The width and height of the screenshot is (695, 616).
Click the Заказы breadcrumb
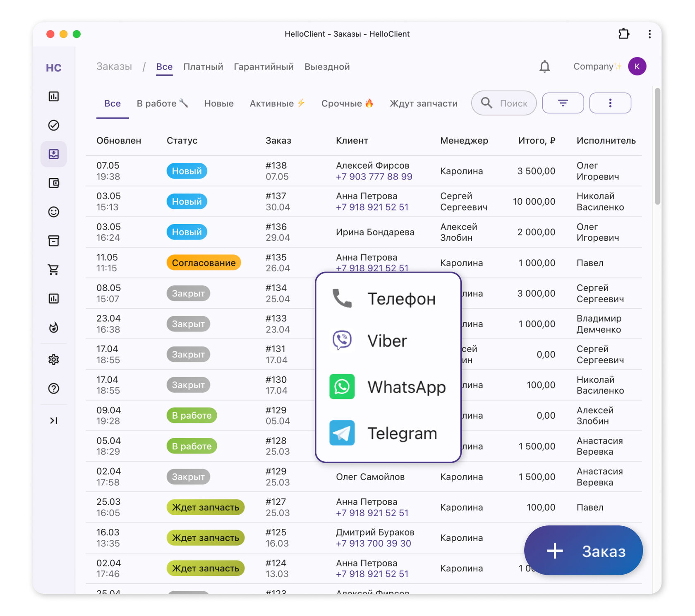click(x=114, y=67)
